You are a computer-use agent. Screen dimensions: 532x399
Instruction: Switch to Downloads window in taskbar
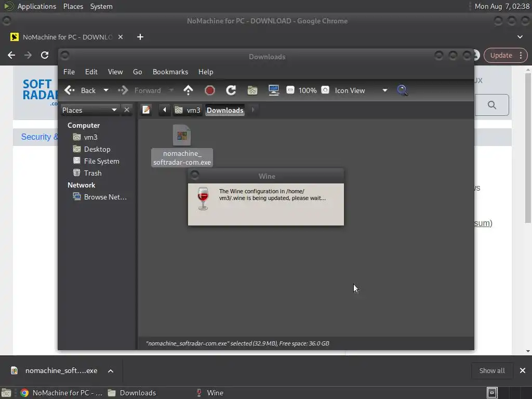pyautogui.click(x=131, y=393)
